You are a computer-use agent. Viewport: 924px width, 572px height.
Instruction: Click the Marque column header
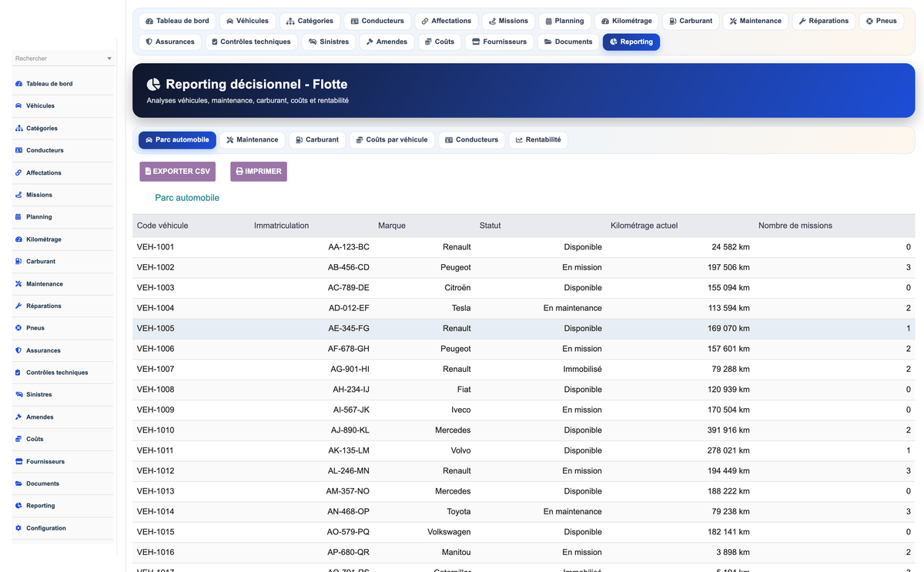click(x=392, y=226)
